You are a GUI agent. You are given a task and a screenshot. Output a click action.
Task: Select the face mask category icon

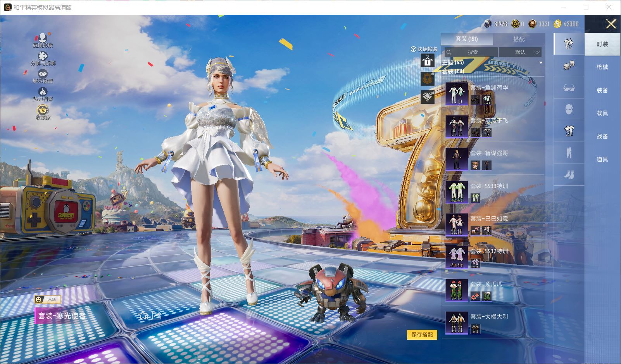[569, 109]
